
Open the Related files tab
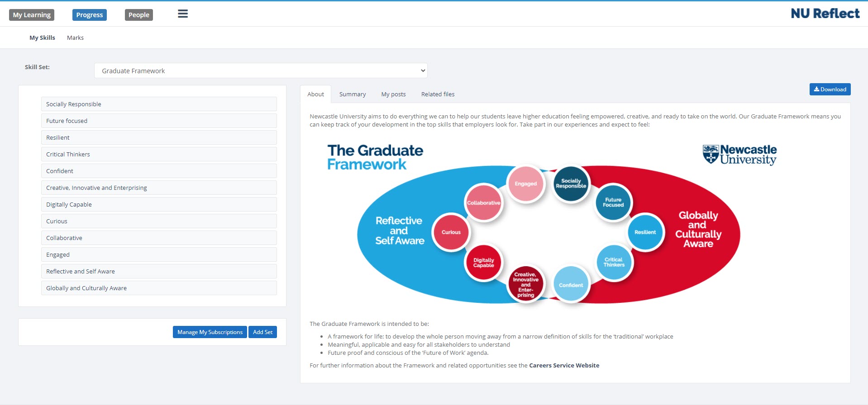438,94
